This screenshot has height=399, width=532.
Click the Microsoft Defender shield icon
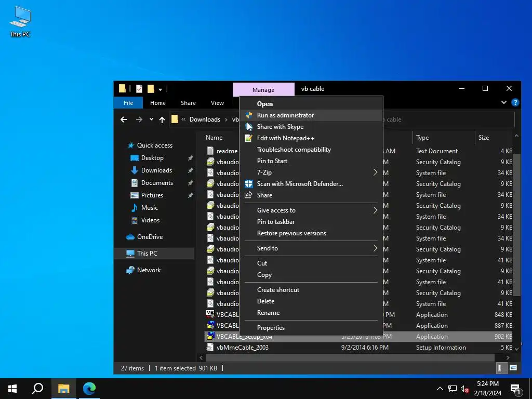pyautogui.click(x=249, y=183)
